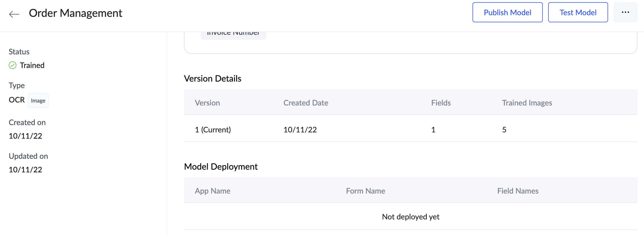Click the back arrow icon
The height and width of the screenshot is (236, 644).
click(x=14, y=14)
